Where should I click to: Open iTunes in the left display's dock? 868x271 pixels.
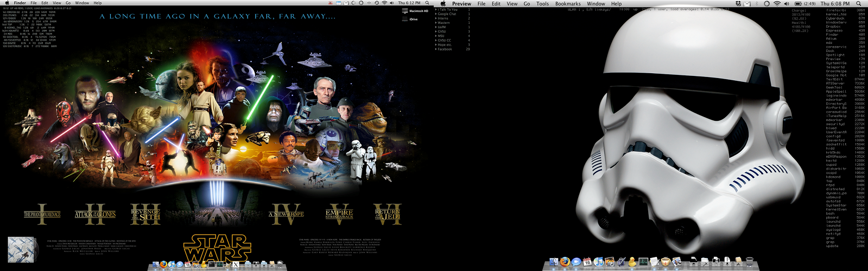click(x=172, y=264)
